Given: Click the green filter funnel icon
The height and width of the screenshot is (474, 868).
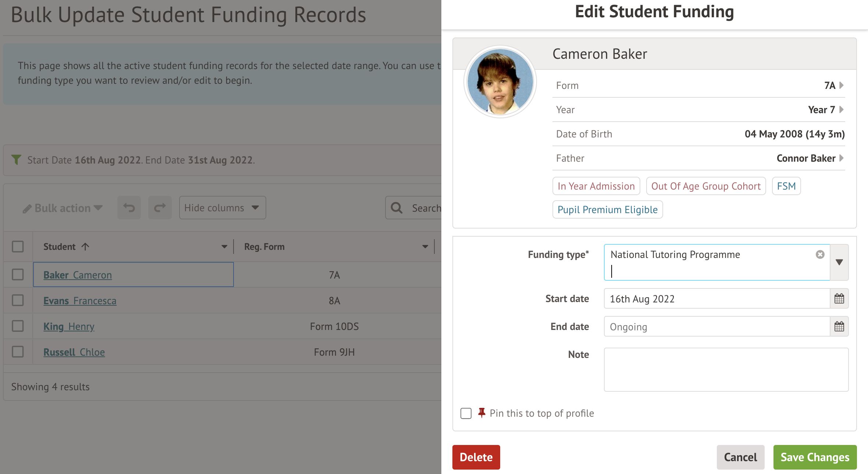Looking at the screenshot, I should [16, 160].
